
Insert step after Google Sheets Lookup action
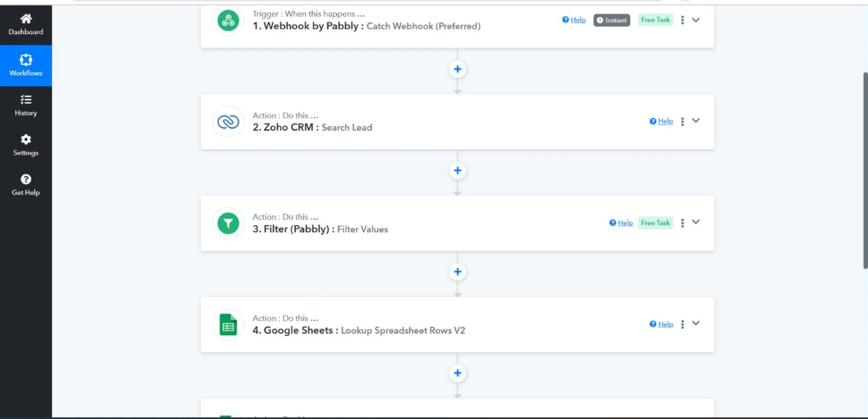(x=457, y=373)
